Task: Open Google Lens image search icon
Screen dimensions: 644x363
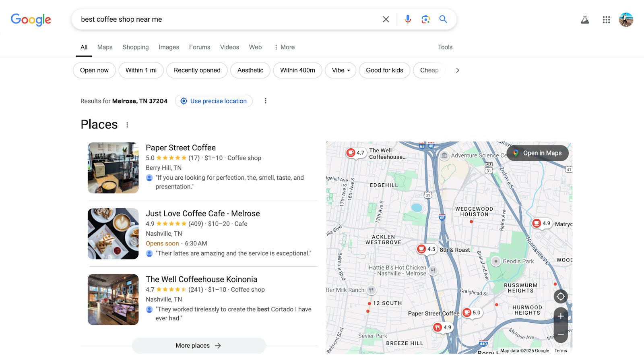Action: [425, 19]
